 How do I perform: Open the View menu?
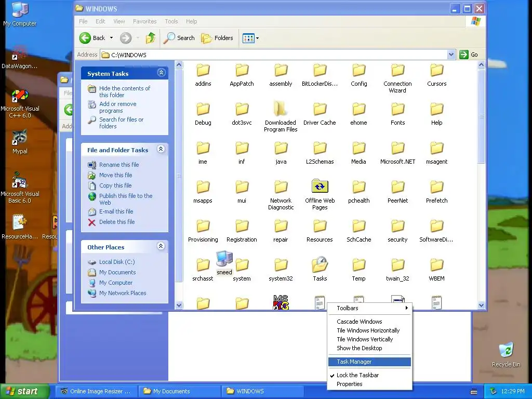point(119,21)
